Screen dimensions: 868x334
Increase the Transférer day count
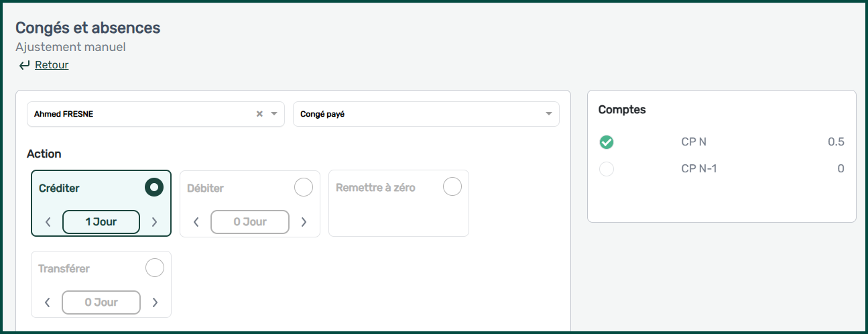155,302
